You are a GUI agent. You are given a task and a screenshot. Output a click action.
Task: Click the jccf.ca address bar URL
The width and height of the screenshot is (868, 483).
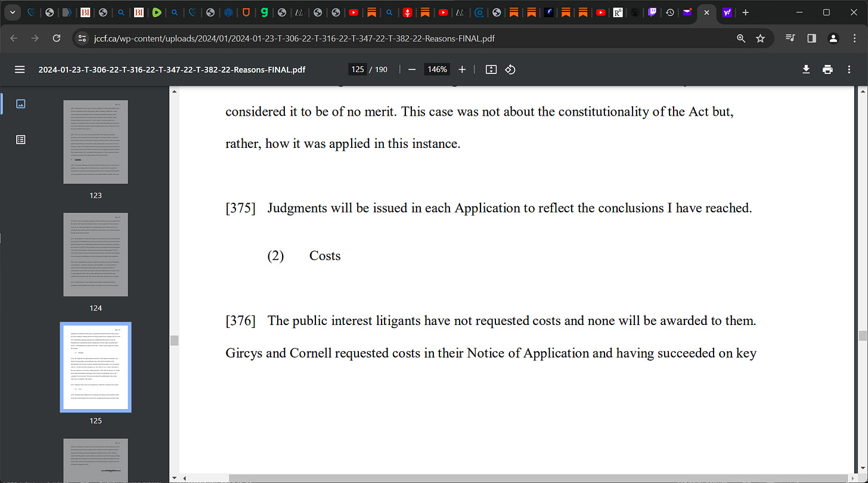pyautogui.click(x=294, y=38)
